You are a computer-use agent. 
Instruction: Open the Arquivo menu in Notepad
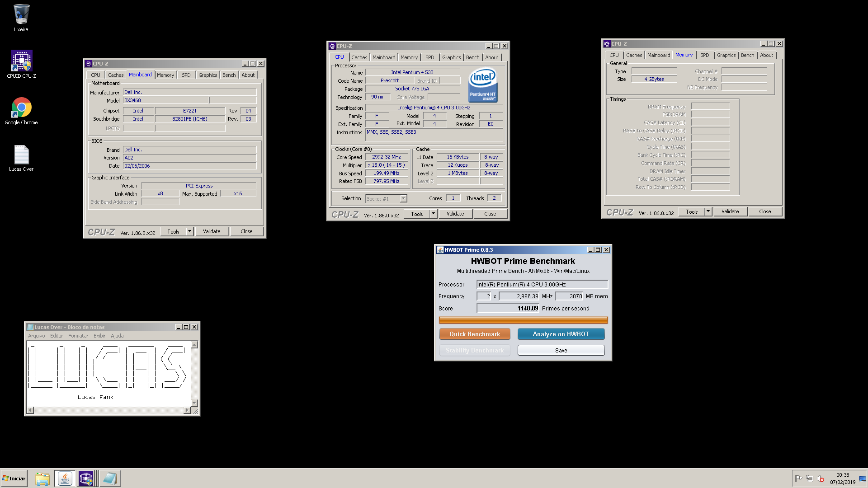(37, 336)
